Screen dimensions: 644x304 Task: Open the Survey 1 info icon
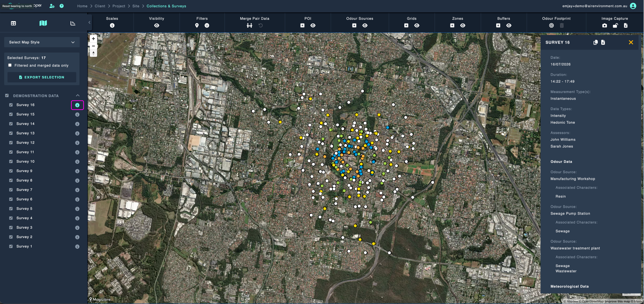77,246
